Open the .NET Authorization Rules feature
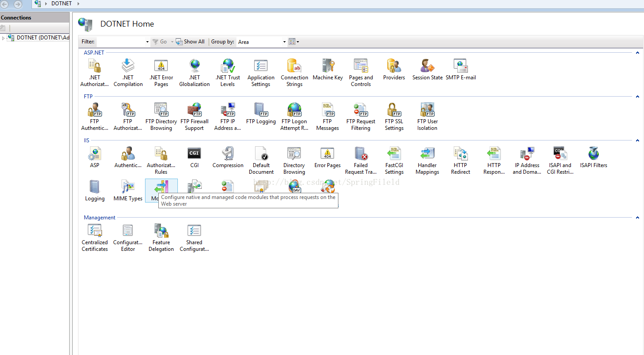Image resolution: width=644 pixels, height=355 pixels. [94, 73]
